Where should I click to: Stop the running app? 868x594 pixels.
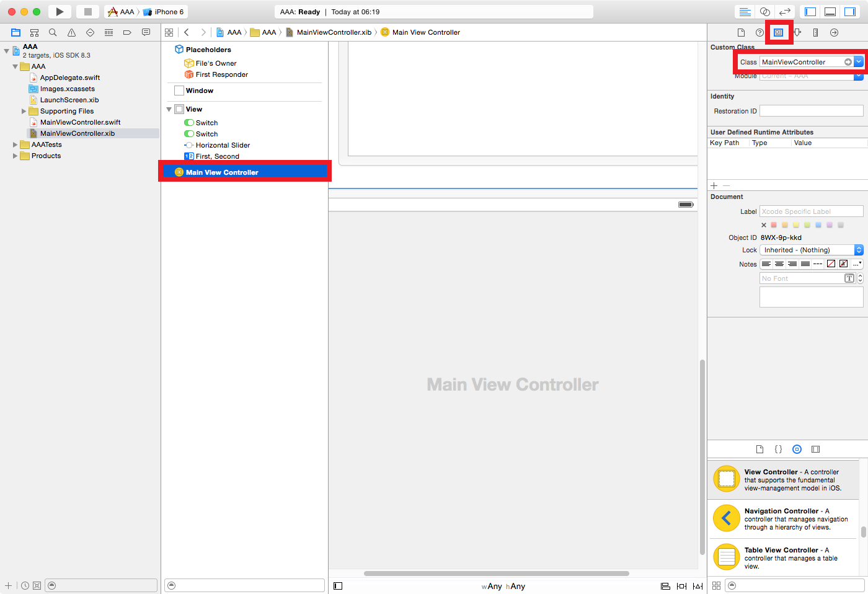pyautogui.click(x=88, y=12)
